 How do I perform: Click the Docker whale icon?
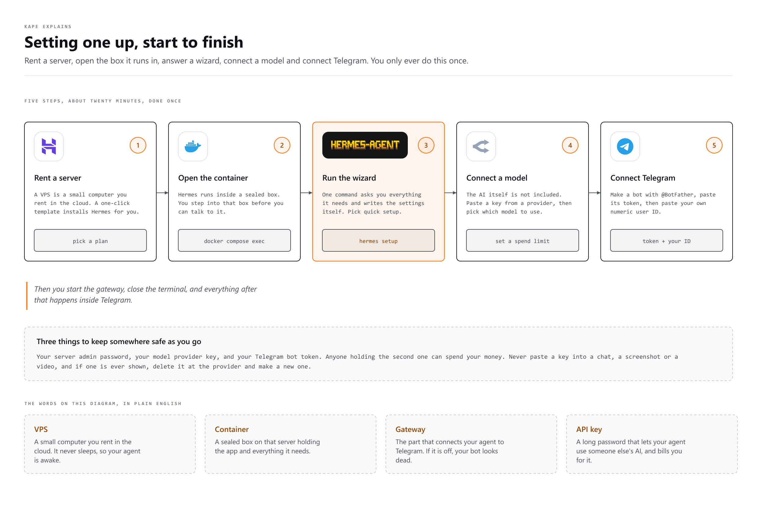[x=193, y=147]
